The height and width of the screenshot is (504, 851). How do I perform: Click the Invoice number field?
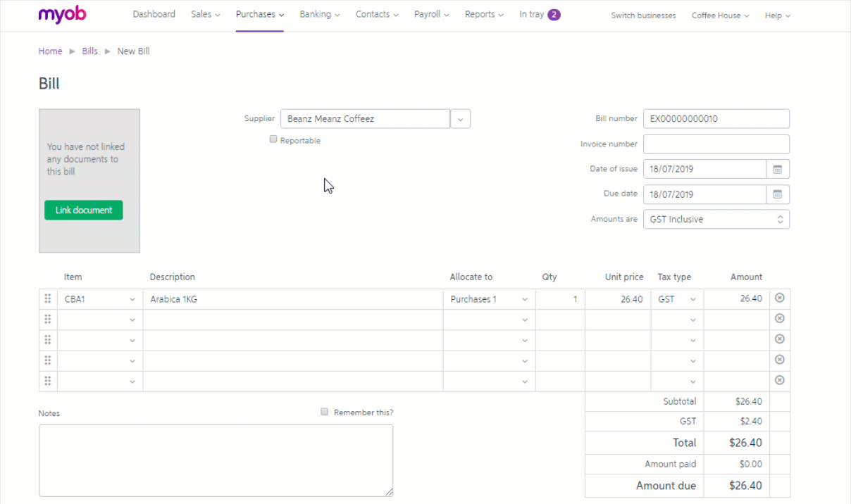716,144
